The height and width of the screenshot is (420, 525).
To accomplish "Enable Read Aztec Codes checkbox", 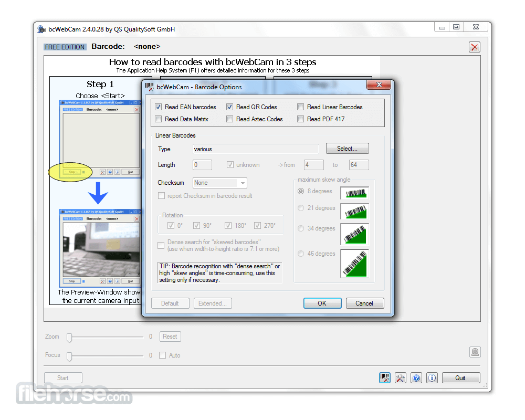I will click(230, 119).
